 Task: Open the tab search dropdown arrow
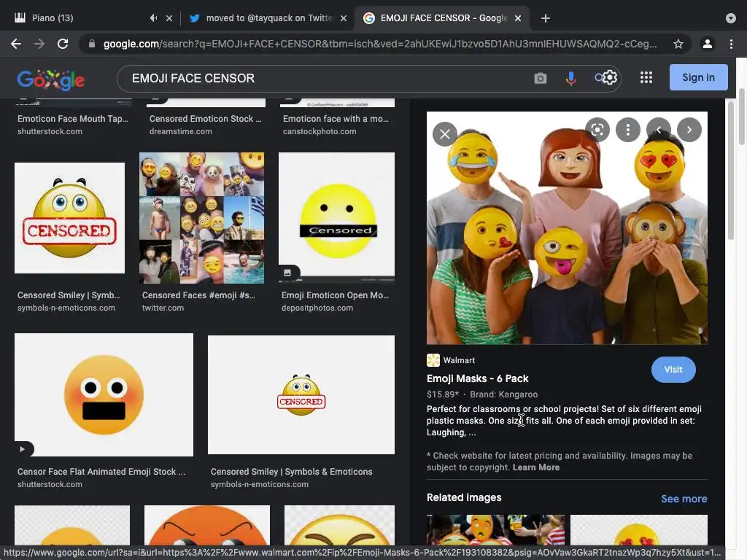[730, 18]
